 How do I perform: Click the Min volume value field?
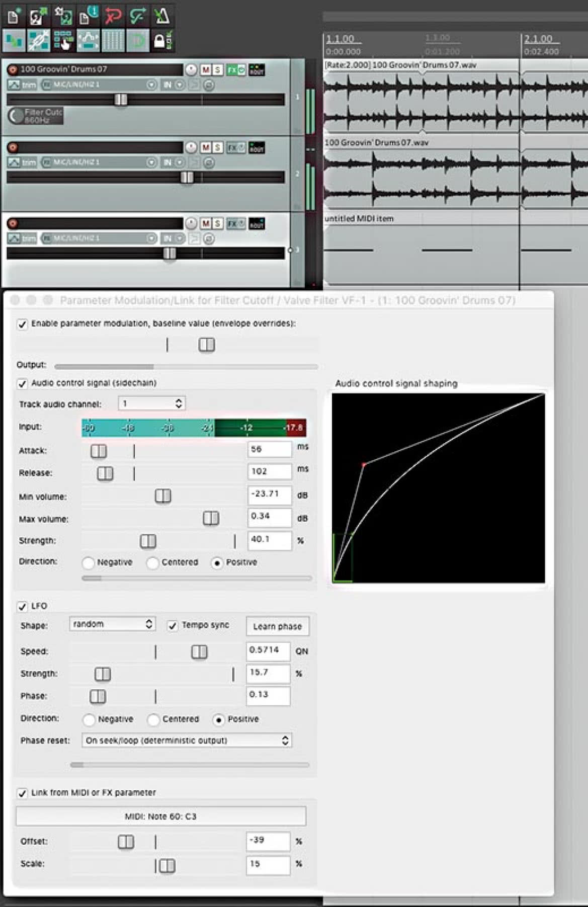tap(269, 495)
